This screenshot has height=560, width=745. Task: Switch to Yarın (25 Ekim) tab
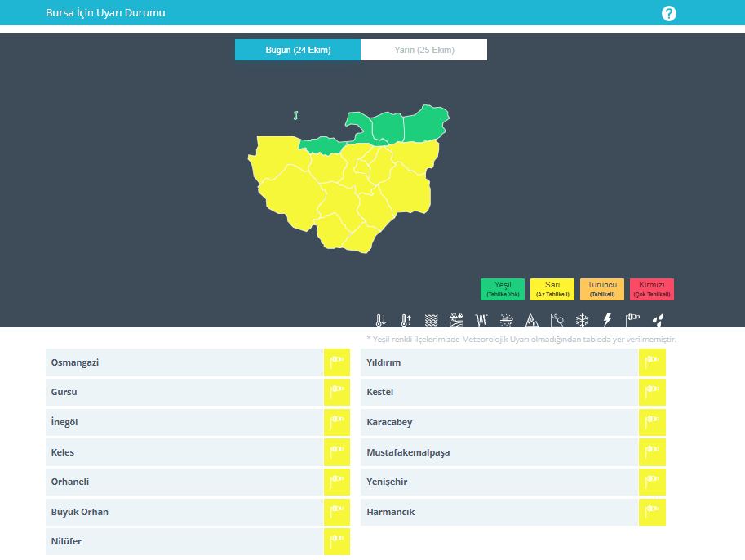point(423,50)
